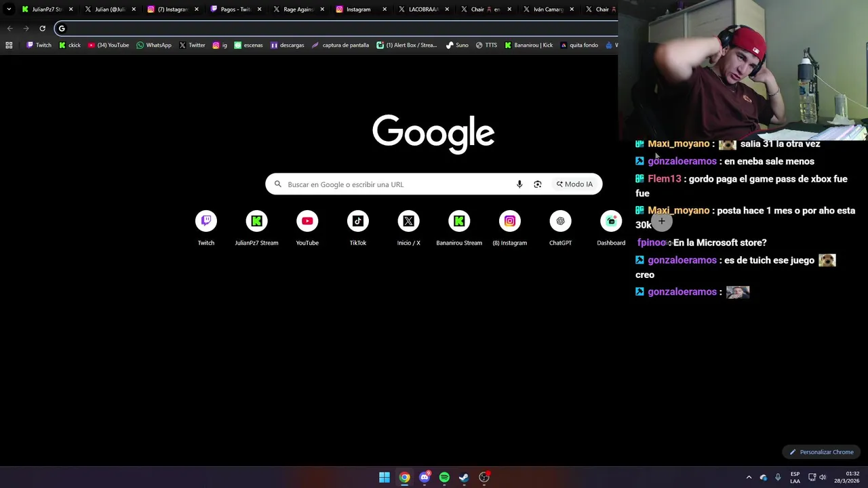Open the TikTok shortcut tile
868x488 pixels.
coord(358,228)
